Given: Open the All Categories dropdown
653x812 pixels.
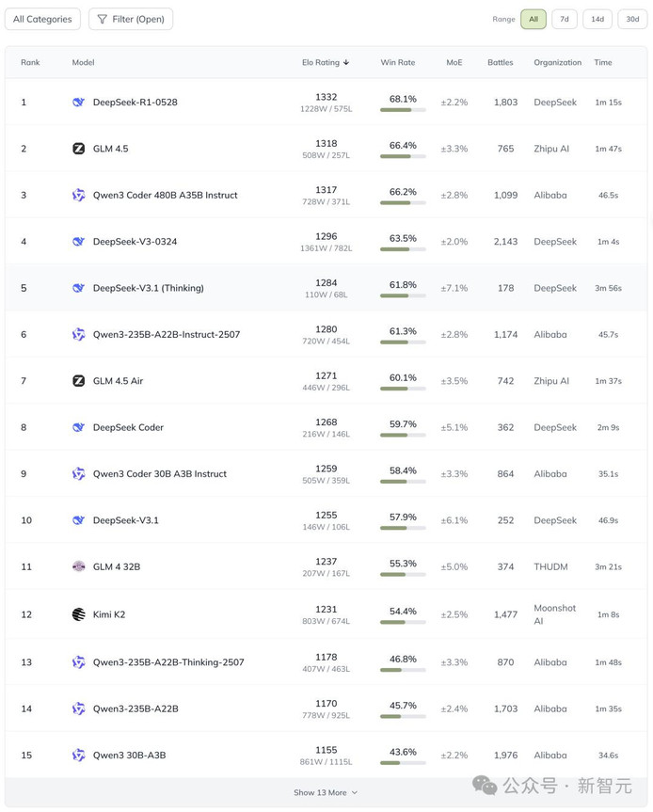Looking at the screenshot, I should click(x=44, y=19).
